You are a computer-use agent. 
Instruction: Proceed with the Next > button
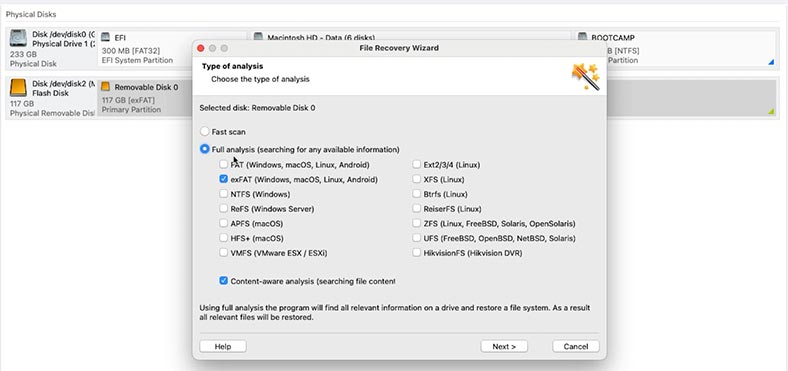pos(504,346)
